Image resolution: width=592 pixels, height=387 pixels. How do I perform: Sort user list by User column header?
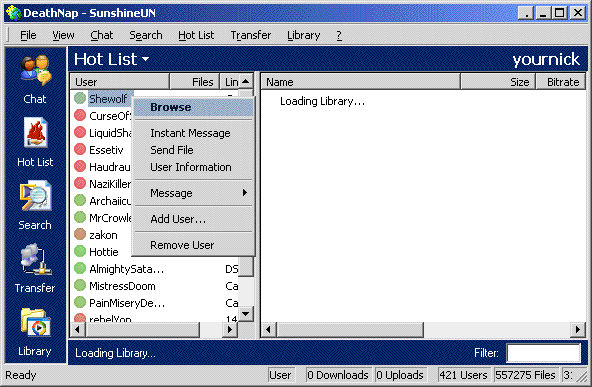(x=120, y=82)
